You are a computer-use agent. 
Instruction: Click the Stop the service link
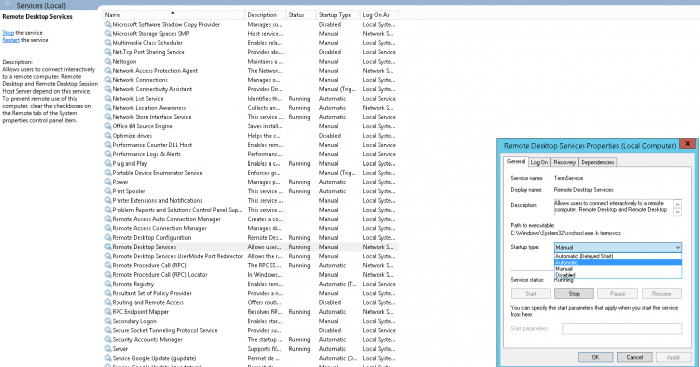pyautogui.click(x=8, y=33)
